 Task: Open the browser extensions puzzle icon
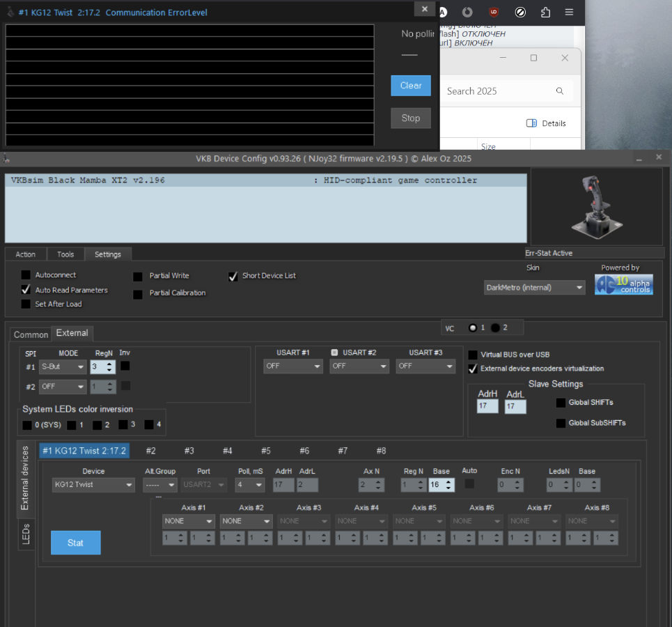(x=545, y=12)
